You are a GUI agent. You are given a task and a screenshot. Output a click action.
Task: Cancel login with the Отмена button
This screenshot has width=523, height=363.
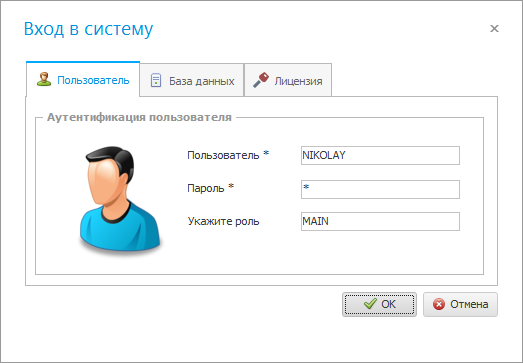[x=460, y=304]
